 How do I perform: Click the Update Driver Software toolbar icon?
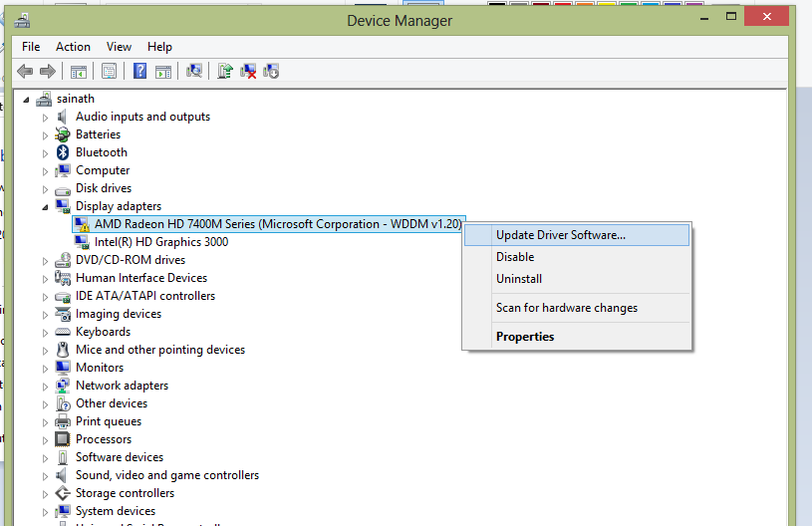(x=225, y=71)
